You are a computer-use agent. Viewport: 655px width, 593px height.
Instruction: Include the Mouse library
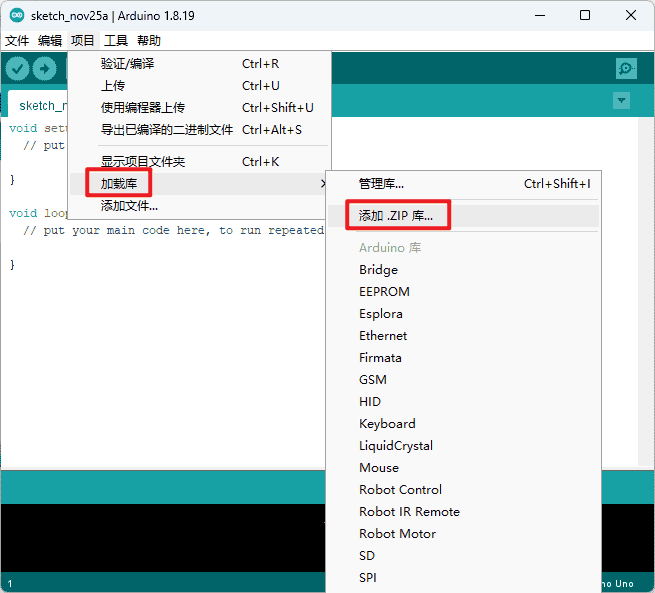point(463,468)
